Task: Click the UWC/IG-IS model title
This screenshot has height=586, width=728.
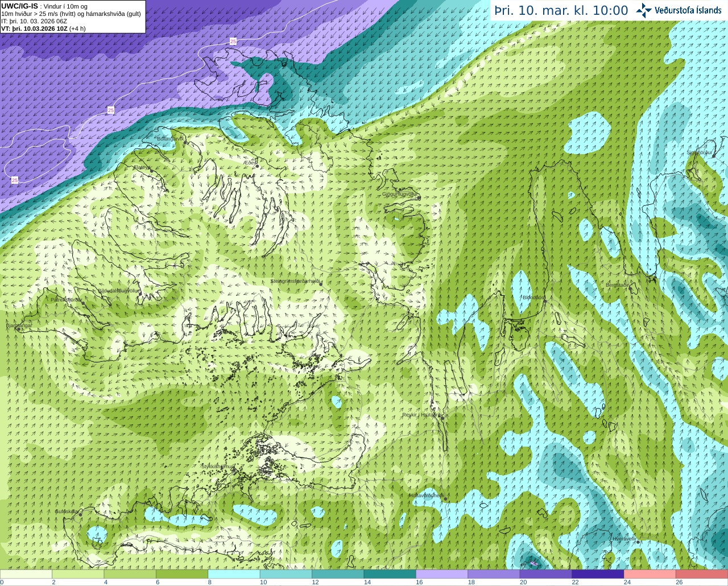Action: 19,6
